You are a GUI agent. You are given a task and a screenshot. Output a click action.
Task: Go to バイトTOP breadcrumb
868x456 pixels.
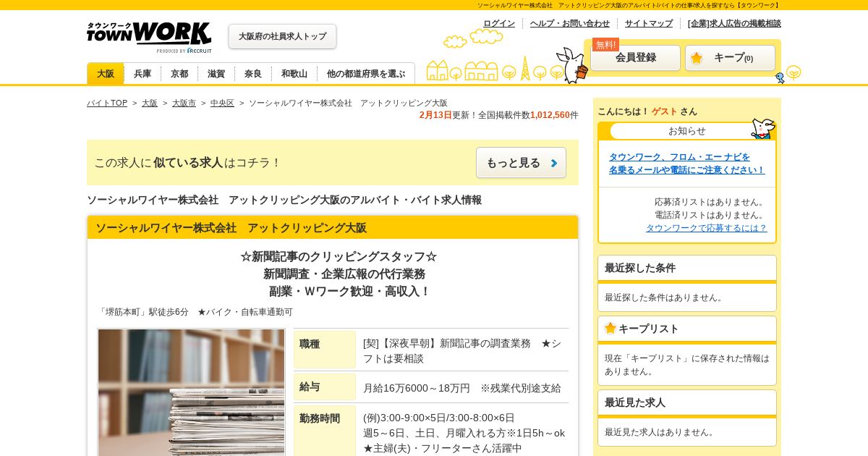(x=107, y=104)
